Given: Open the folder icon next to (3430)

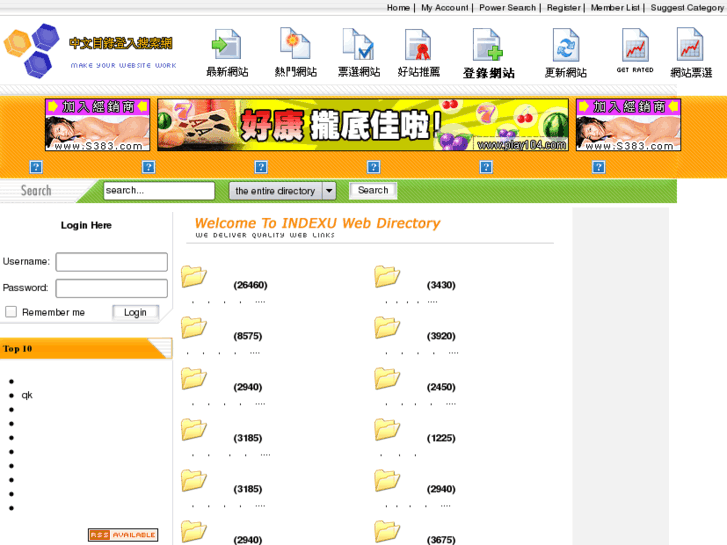Looking at the screenshot, I should click(387, 276).
